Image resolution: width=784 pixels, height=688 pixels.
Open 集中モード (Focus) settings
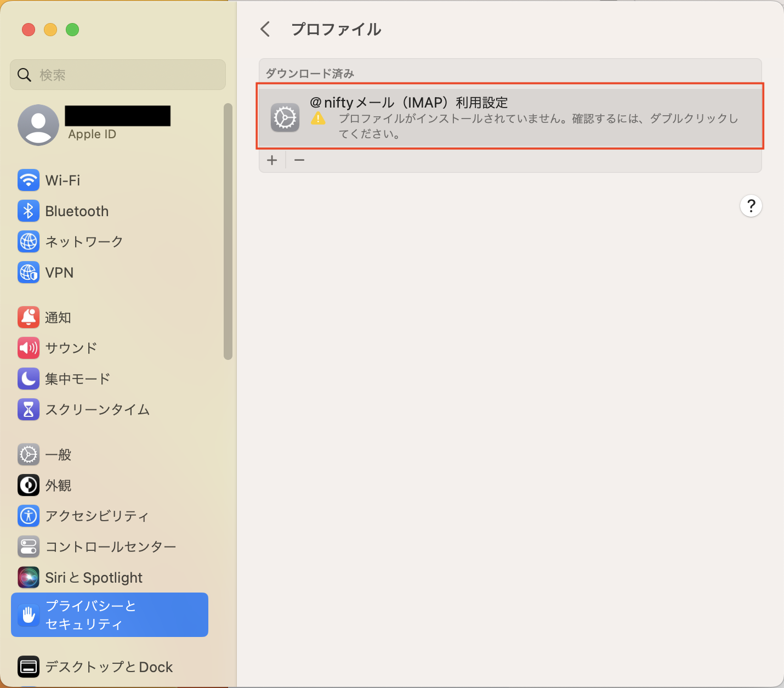(x=78, y=379)
